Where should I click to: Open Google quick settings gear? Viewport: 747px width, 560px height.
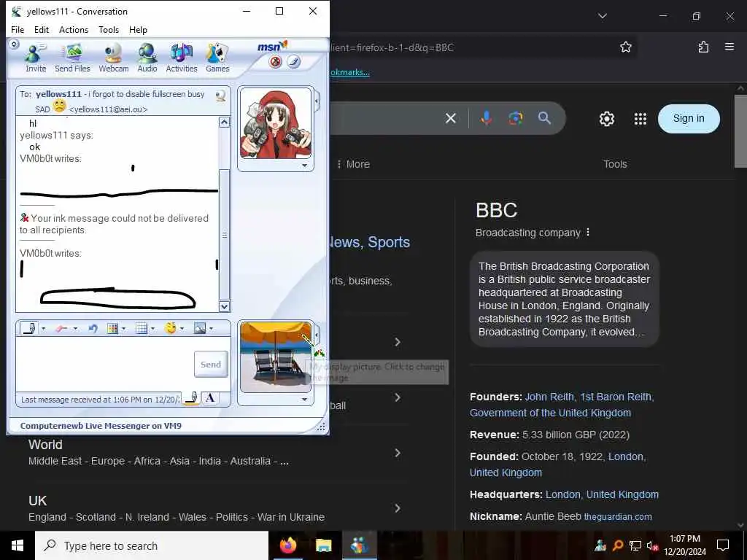coord(606,119)
